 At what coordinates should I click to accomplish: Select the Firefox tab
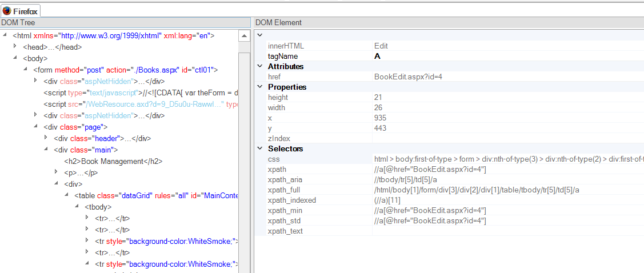click(x=20, y=10)
